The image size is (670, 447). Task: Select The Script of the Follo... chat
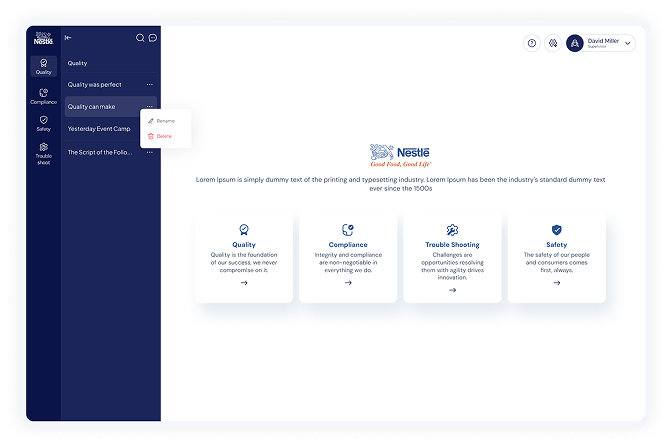[111, 152]
